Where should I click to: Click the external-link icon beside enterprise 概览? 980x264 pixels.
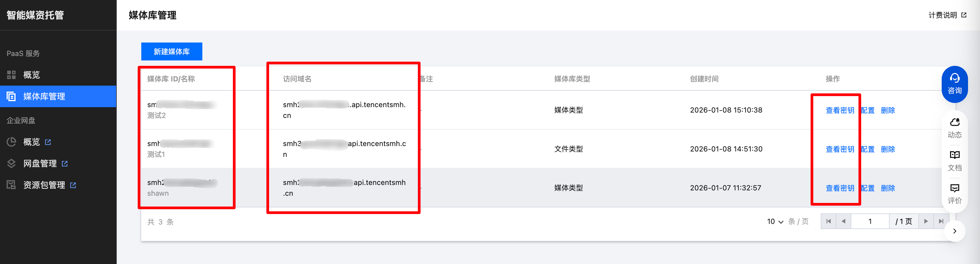(48, 142)
